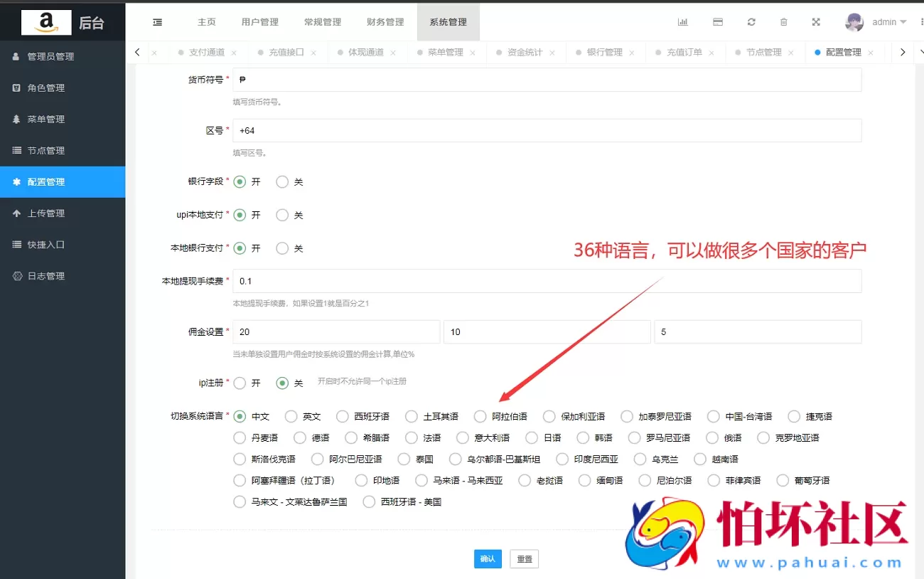Click the bank card icon in top toolbar
Image resolution: width=924 pixels, height=579 pixels.
[x=717, y=21]
